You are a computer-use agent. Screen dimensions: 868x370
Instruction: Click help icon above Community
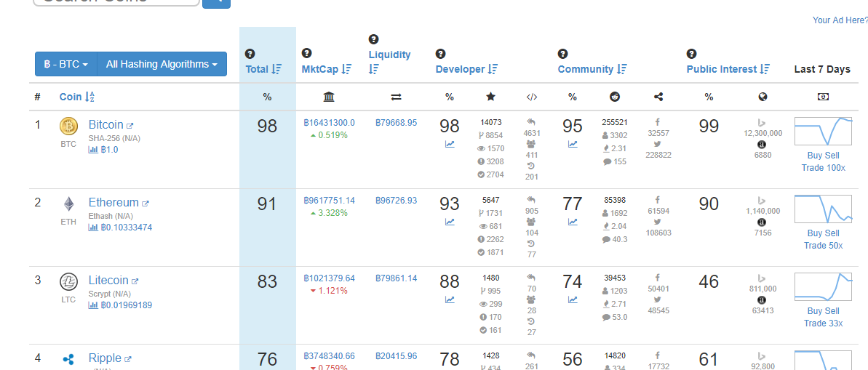563,54
